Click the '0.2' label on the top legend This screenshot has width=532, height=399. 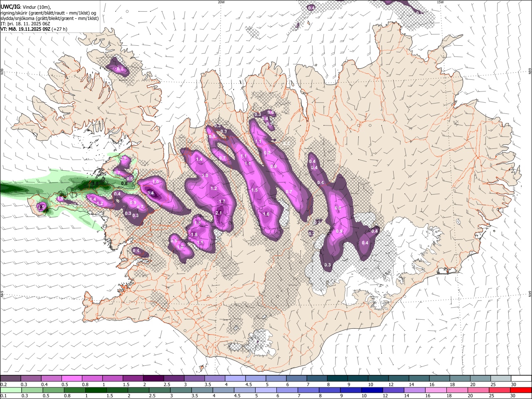(3, 384)
